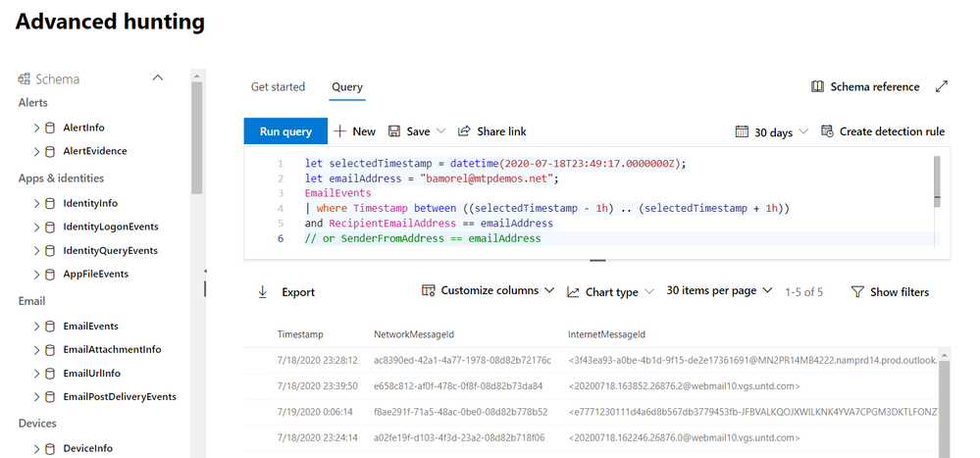Switch to the Get started tab

tap(279, 87)
